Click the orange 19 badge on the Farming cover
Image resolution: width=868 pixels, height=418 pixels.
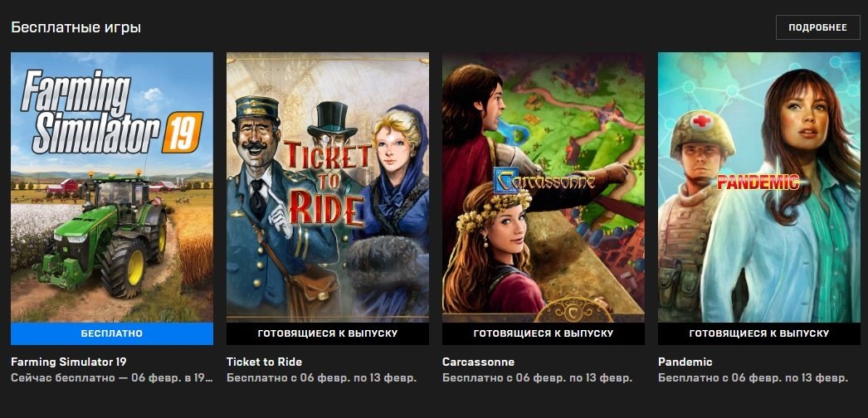point(182,133)
